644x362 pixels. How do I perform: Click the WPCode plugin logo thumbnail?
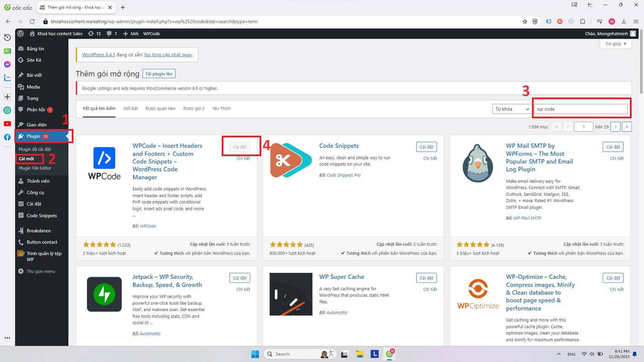point(104,163)
